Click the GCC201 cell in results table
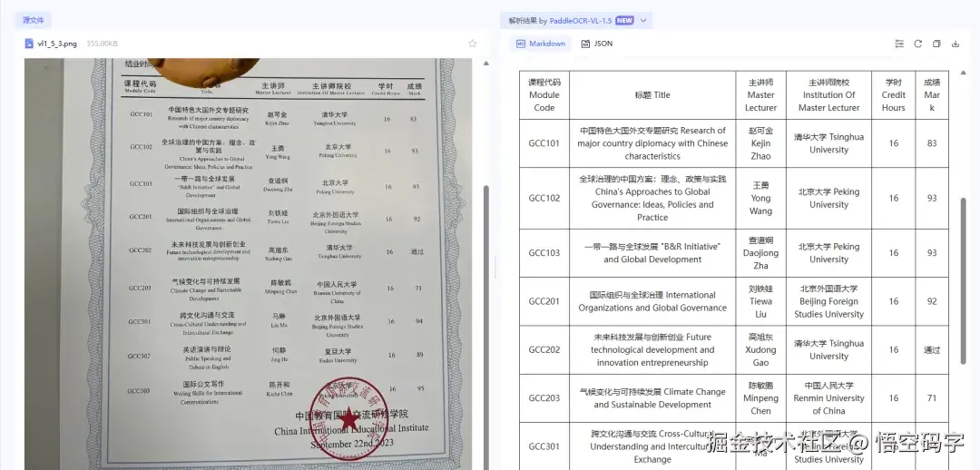Viewport: 980px width, 470px height. 544,301
